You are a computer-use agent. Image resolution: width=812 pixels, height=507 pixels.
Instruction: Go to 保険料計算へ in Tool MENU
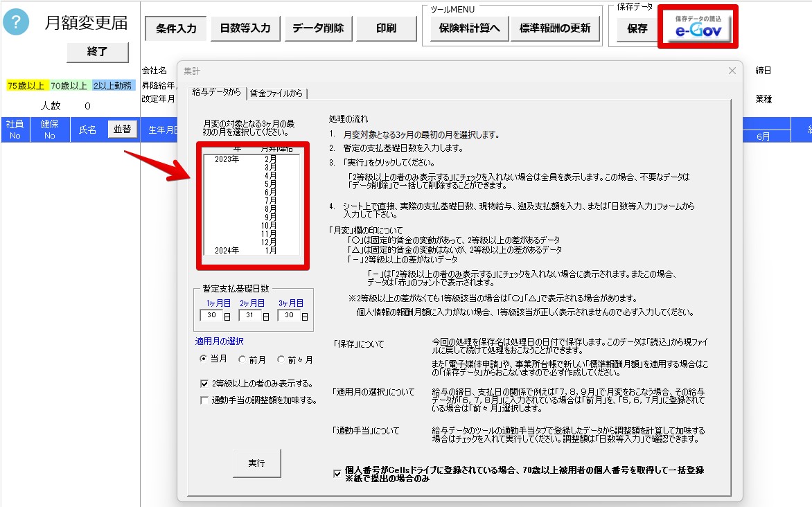tap(468, 28)
